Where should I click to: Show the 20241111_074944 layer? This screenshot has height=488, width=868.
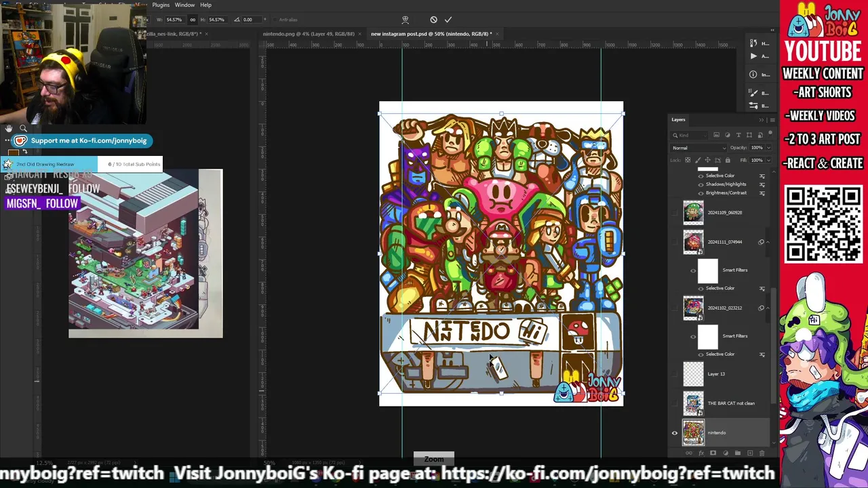point(675,242)
